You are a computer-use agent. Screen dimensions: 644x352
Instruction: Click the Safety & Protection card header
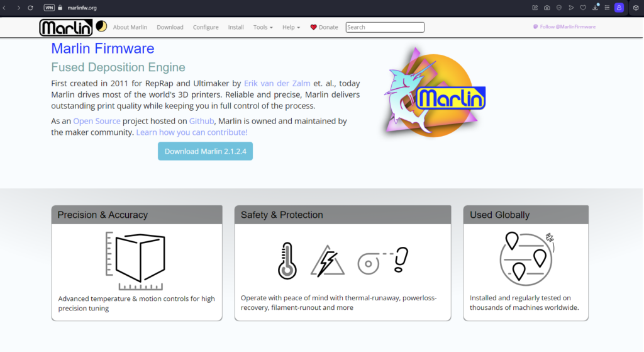point(343,215)
